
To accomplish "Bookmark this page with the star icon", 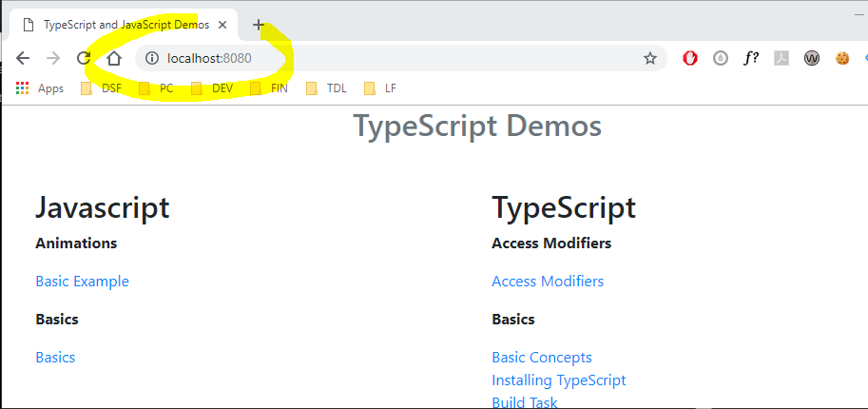I will pyautogui.click(x=650, y=58).
